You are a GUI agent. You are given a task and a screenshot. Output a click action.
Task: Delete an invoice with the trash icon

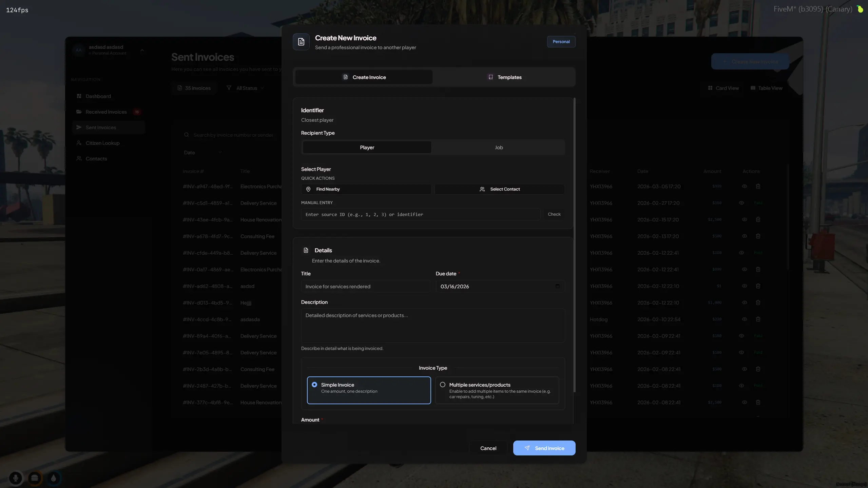click(758, 186)
